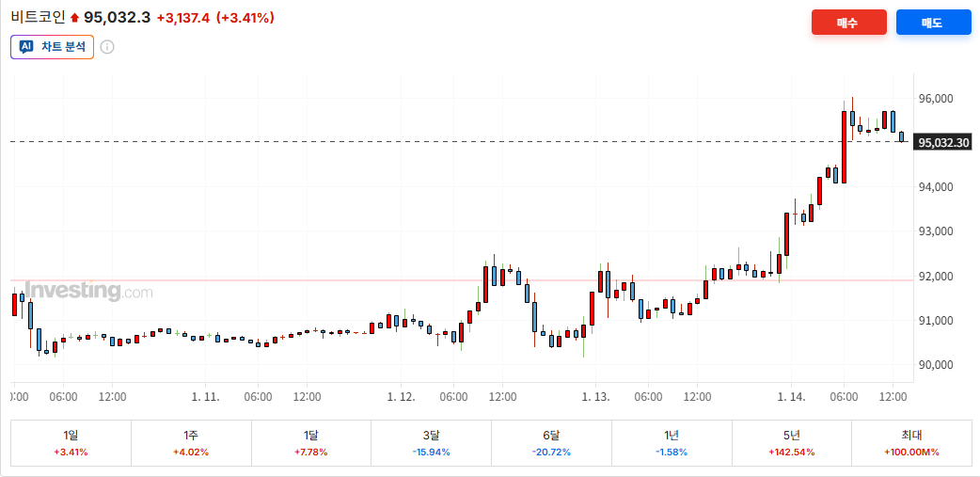Show the 최대 full history range
The height and width of the screenshot is (477, 980).
tap(911, 443)
